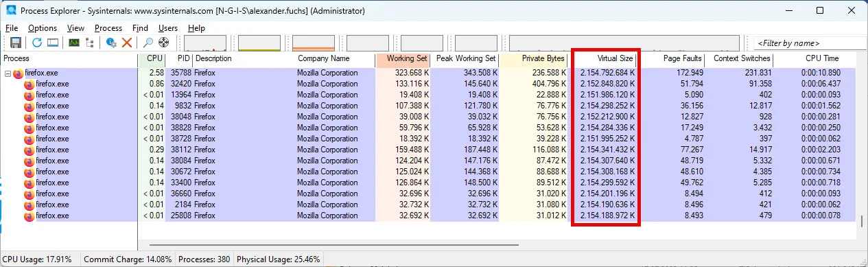The image size is (868, 267).
Task: Open the Process menu
Action: point(108,28)
